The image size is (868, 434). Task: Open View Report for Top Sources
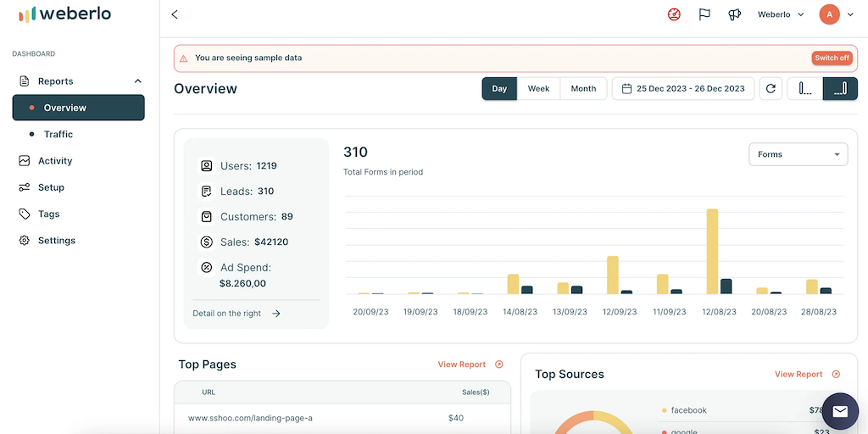(x=806, y=374)
